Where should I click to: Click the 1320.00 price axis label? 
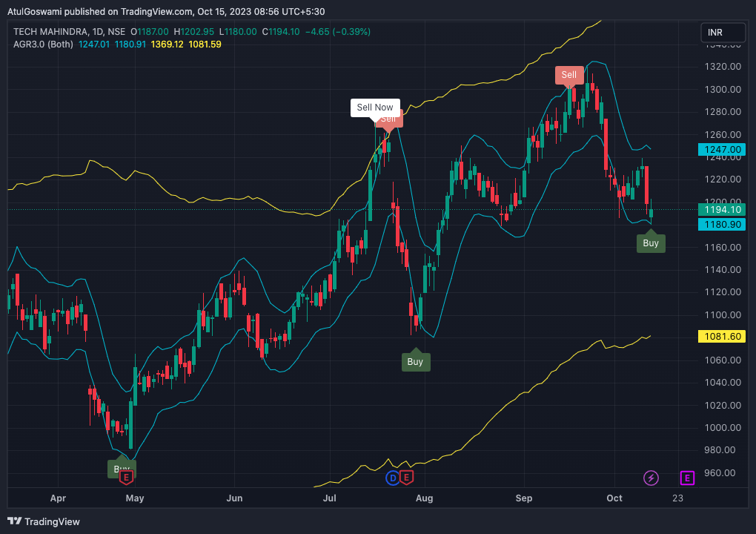click(723, 67)
